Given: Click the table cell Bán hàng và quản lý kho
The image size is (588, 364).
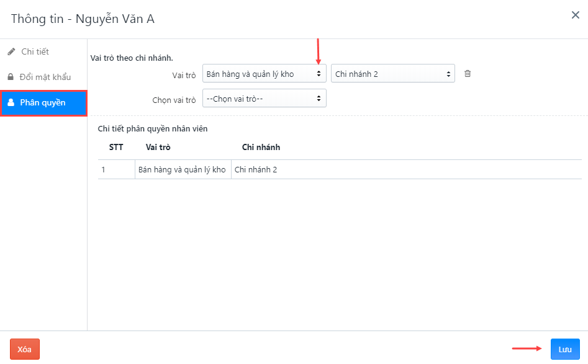Looking at the screenshot, I should tap(183, 170).
